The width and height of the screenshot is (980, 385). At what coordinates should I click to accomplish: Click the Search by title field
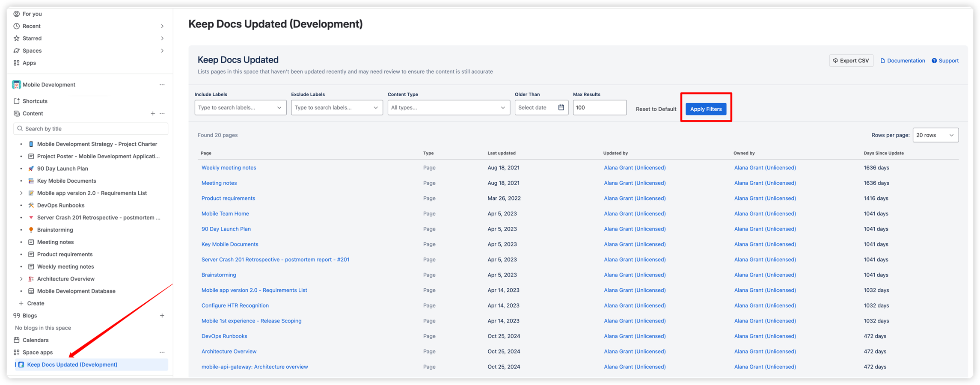[x=90, y=128]
